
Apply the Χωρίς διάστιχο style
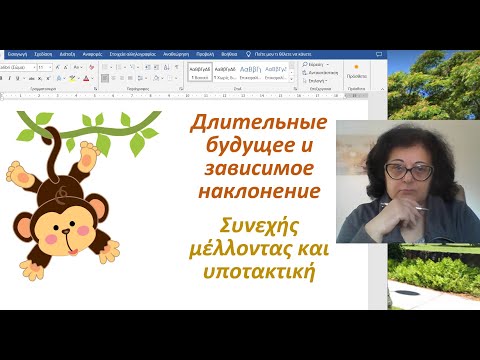(225, 72)
